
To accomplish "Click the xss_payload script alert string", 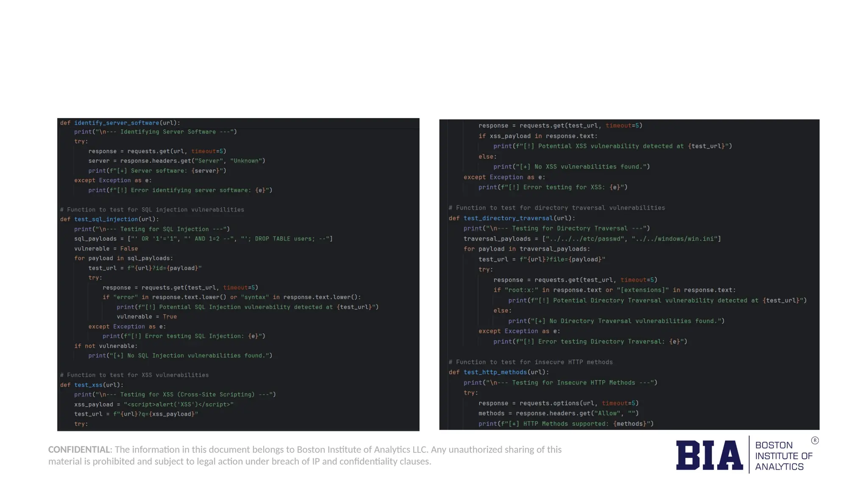I will click(x=178, y=405).
